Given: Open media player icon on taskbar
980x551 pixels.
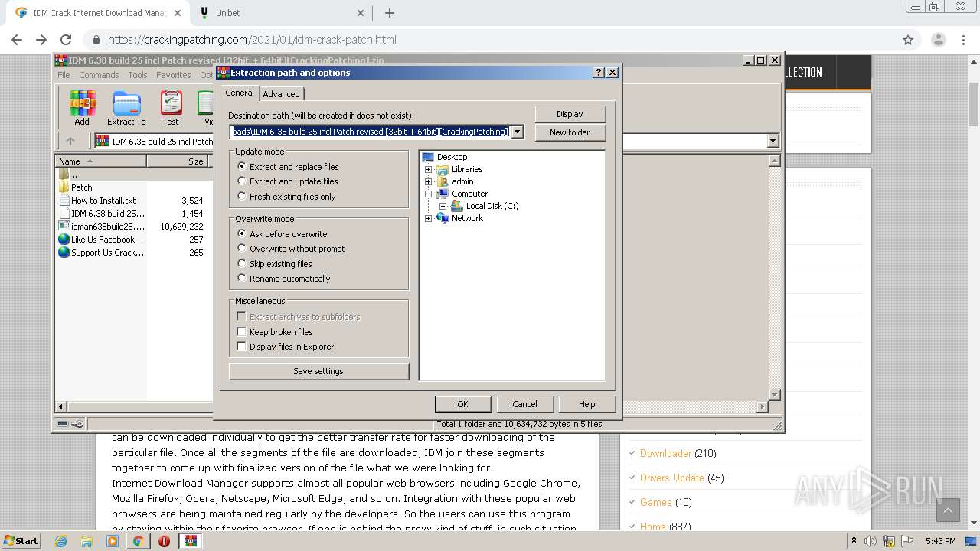Looking at the screenshot, I should (113, 541).
